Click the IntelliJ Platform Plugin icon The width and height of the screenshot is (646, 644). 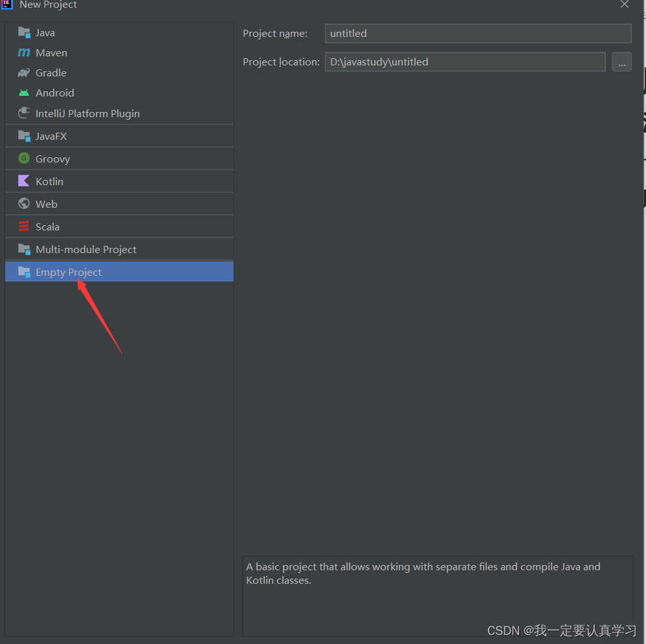click(x=24, y=113)
